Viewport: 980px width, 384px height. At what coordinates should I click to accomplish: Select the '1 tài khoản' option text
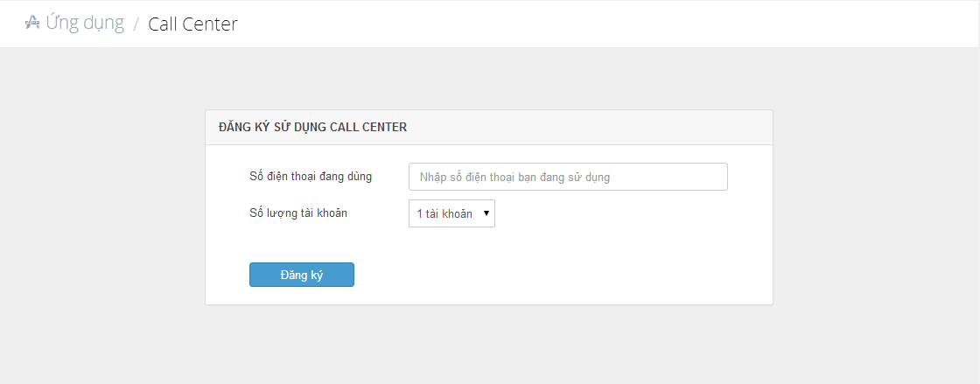coord(444,213)
